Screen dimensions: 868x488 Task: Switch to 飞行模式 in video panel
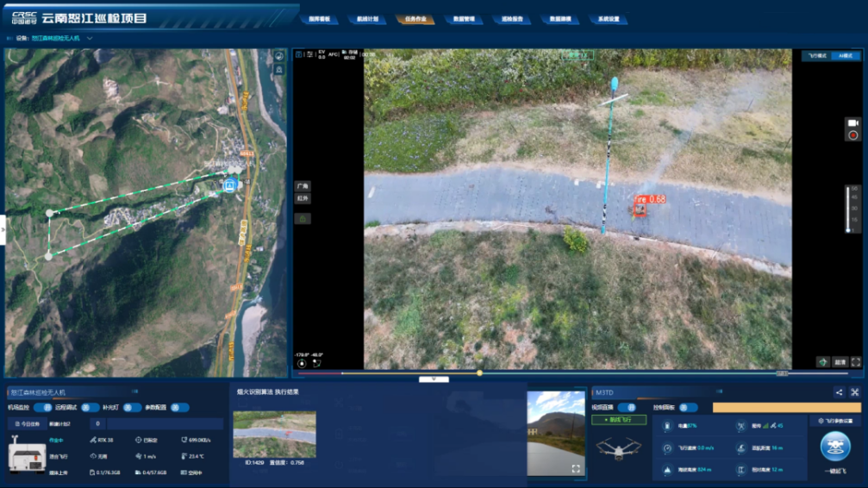817,56
